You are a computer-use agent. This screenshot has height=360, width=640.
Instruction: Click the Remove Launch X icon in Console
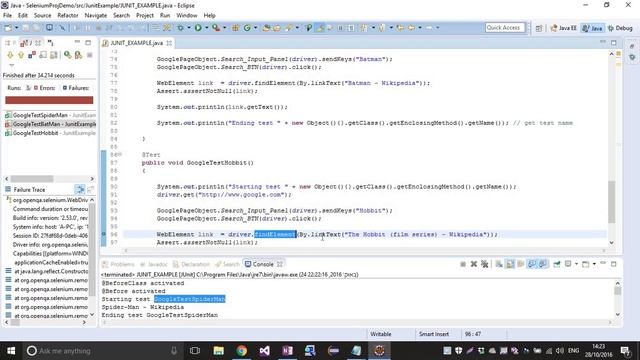click(x=473, y=264)
